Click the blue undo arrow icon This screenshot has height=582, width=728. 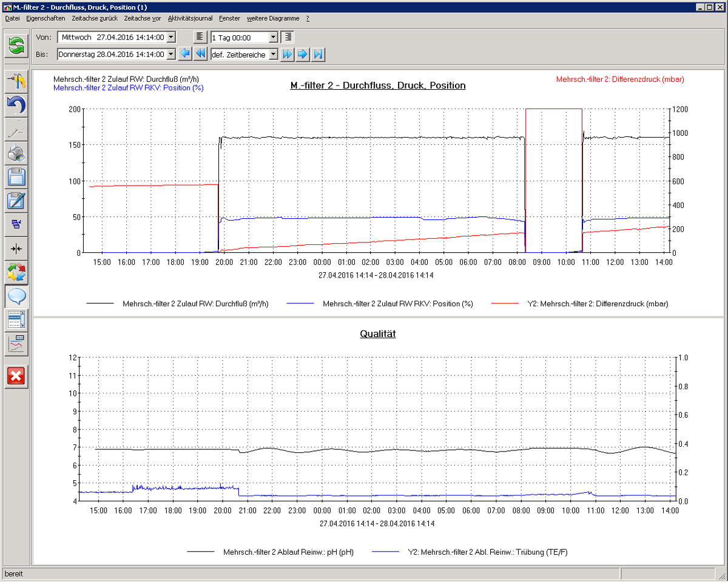coord(16,105)
